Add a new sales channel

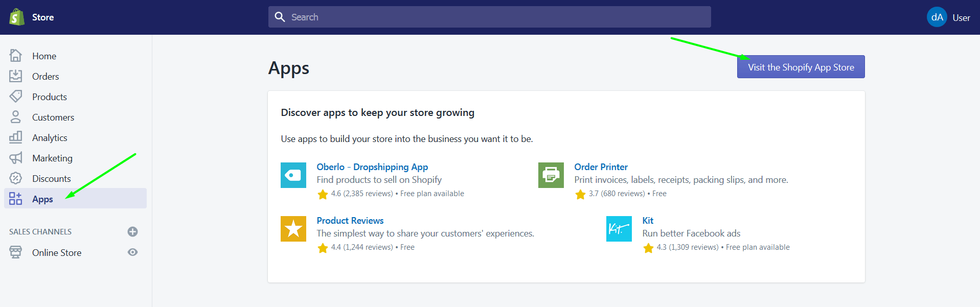[x=132, y=232]
